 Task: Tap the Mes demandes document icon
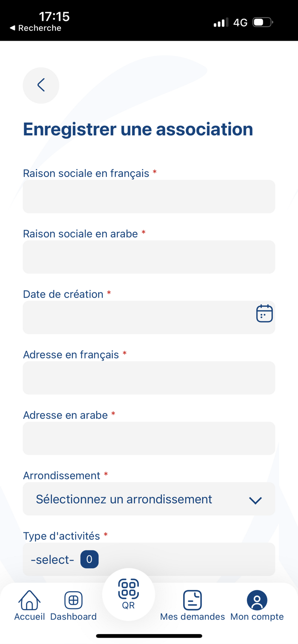tap(192, 600)
